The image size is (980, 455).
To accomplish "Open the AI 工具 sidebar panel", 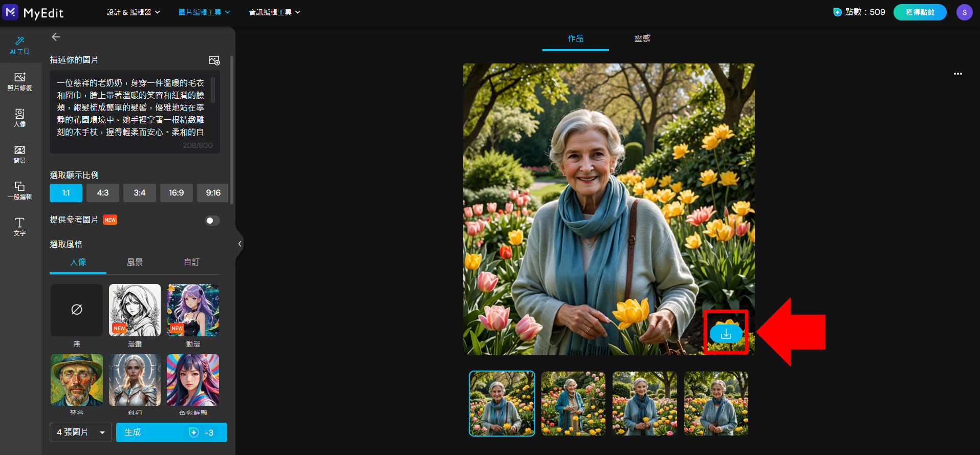I will pyautogui.click(x=20, y=45).
